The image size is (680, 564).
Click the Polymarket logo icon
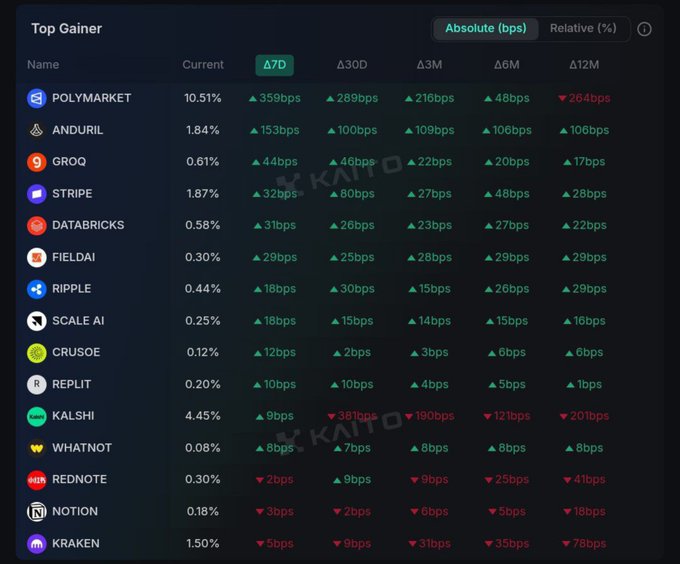tap(37, 98)
